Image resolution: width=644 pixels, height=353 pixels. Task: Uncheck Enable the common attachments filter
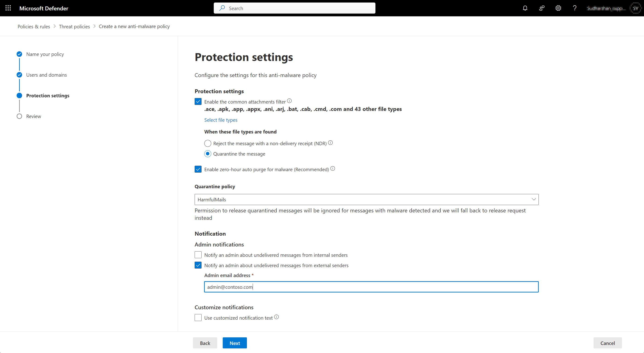[x=198, y=101]
